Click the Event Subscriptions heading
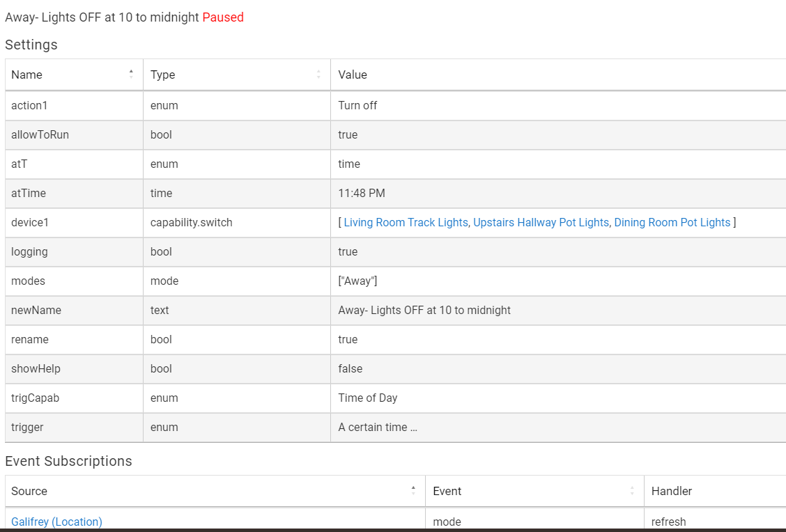The width and height of the screenshot is (786, 532). 68,461
